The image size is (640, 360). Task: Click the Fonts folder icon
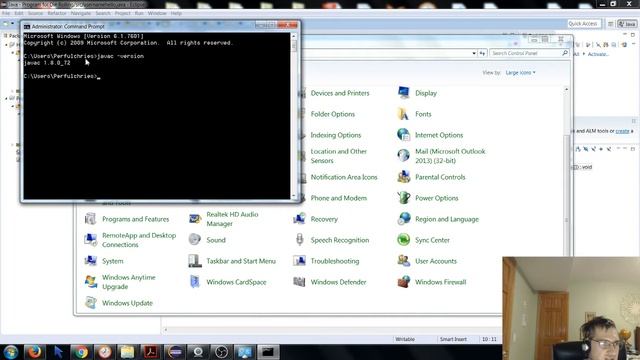(x=404, y=114)
